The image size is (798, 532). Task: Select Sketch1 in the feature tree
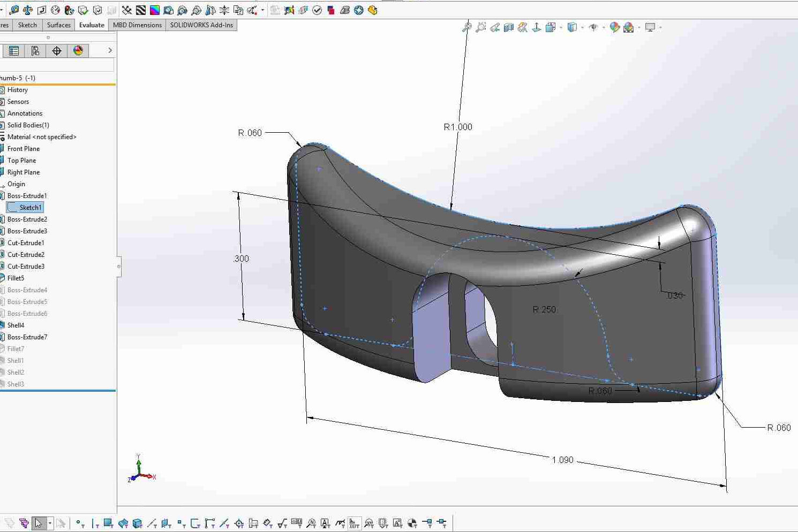(x=30, y=208)
